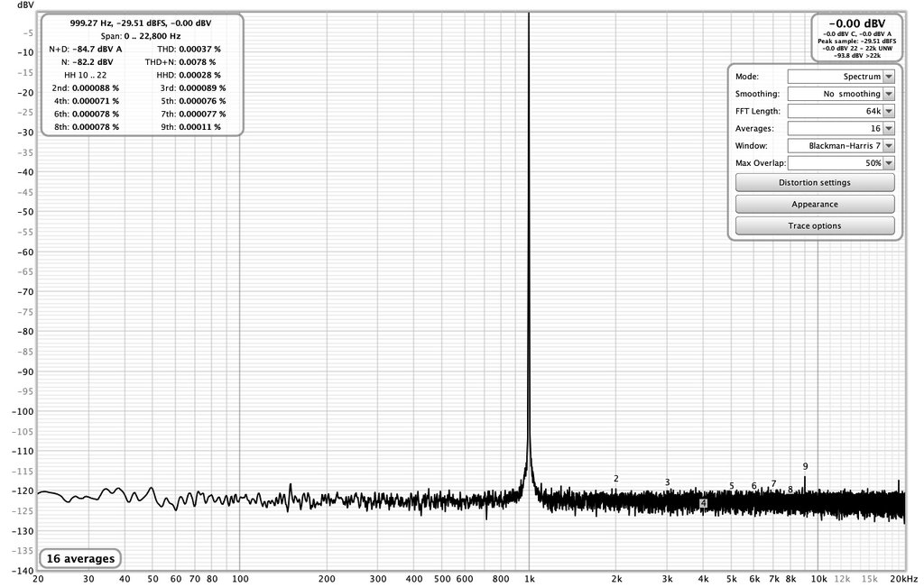924x587 pixels.
Task: Click harmonic marker 5 on the spectrum
Action: [731, 486]
